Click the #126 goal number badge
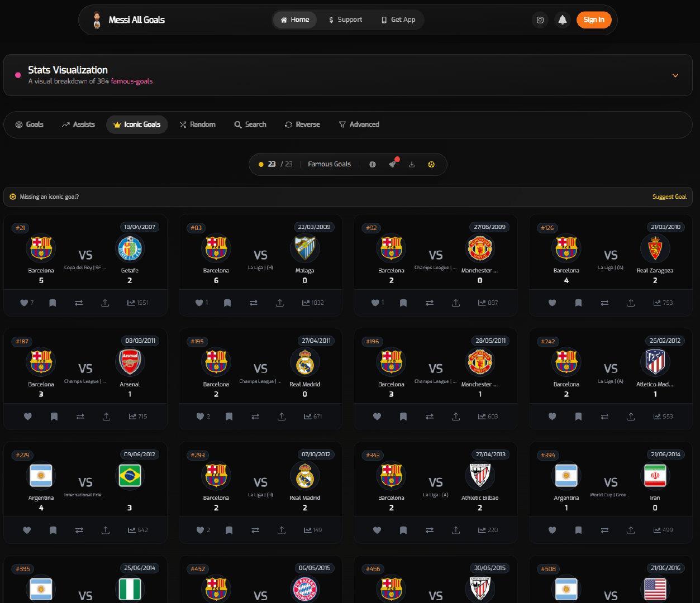The image size is (700, 603). (547, 228)
